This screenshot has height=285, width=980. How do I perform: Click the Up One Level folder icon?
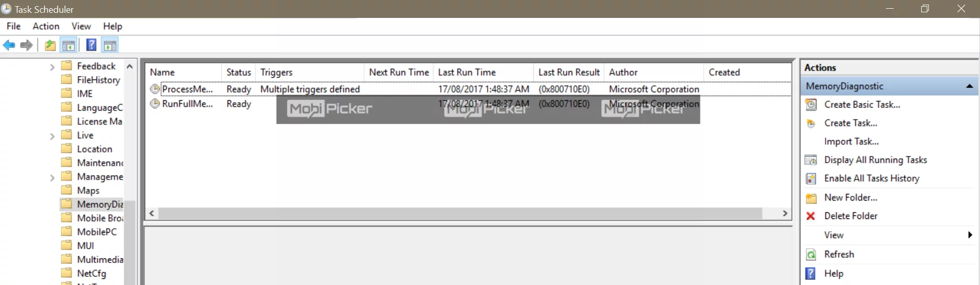point(50,46)
